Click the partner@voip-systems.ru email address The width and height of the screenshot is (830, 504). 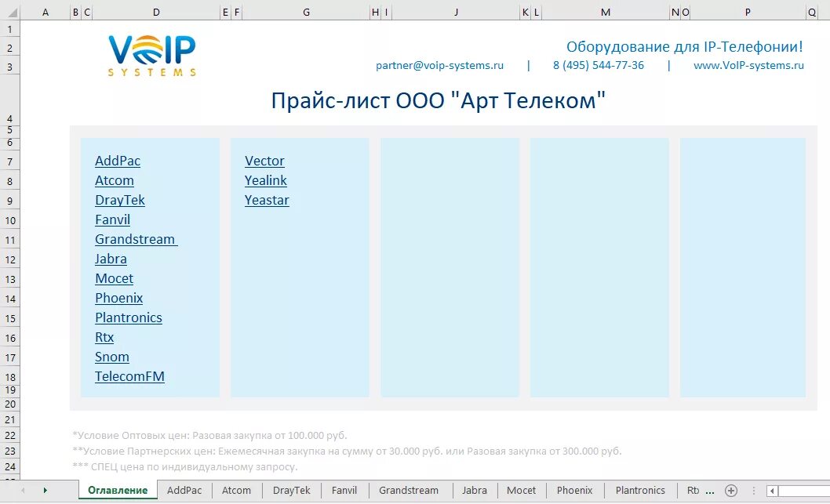439,65
